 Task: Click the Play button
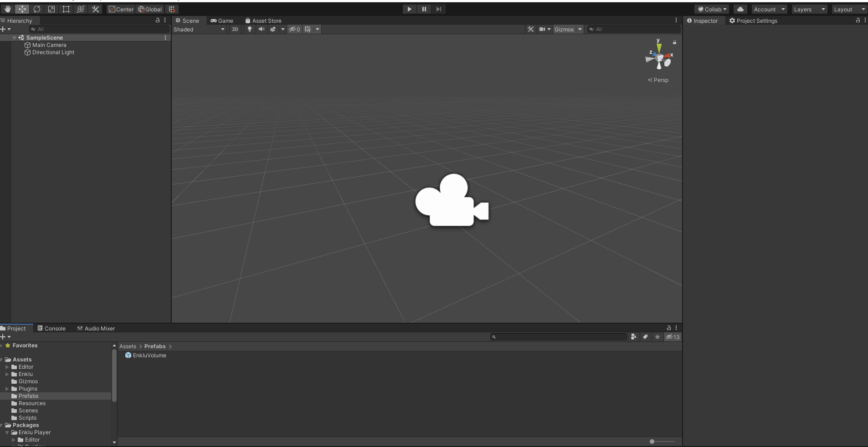[409, 9]
